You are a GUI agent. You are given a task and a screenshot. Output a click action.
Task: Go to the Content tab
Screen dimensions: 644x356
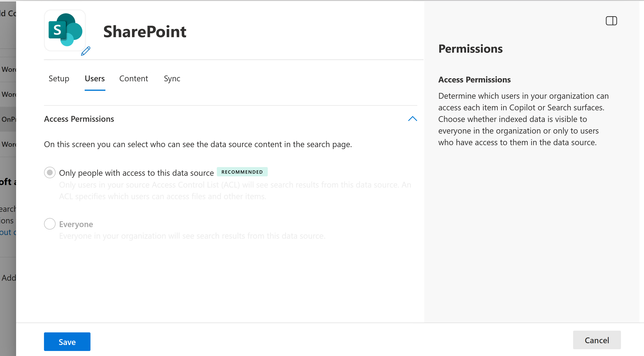point(133,79)
